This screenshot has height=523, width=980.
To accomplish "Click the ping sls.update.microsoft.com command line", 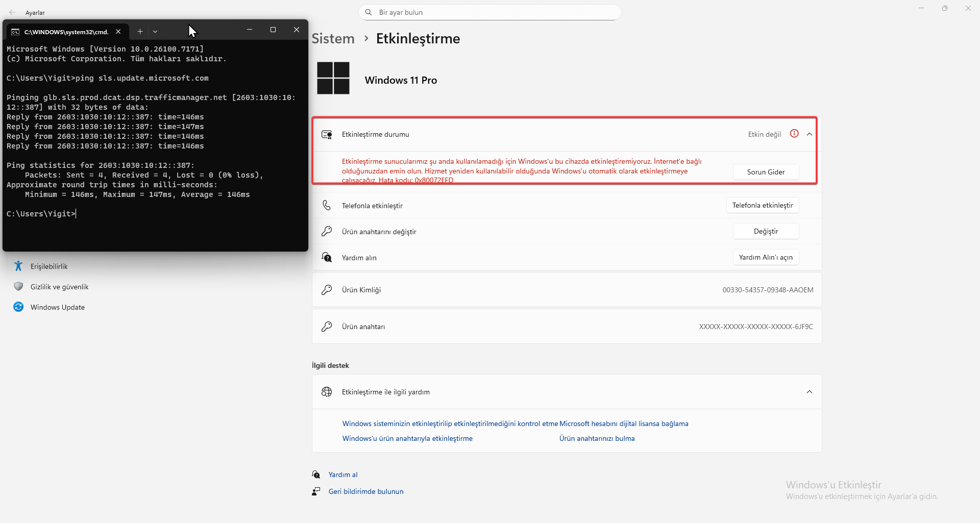I will click(107, 78).
